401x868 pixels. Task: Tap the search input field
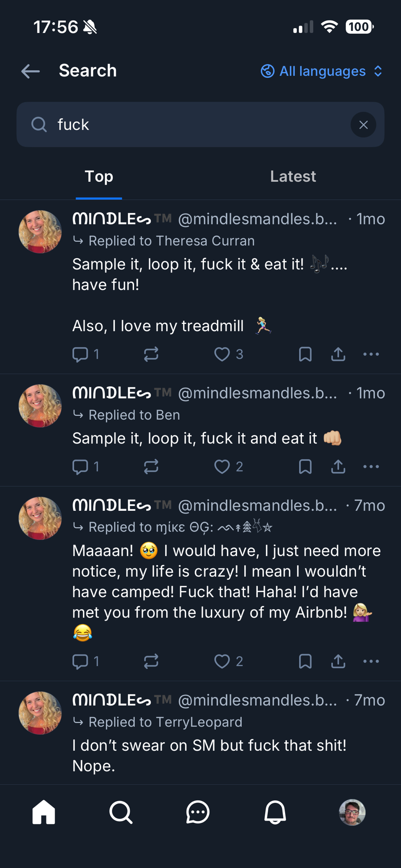tap(200, 125)
